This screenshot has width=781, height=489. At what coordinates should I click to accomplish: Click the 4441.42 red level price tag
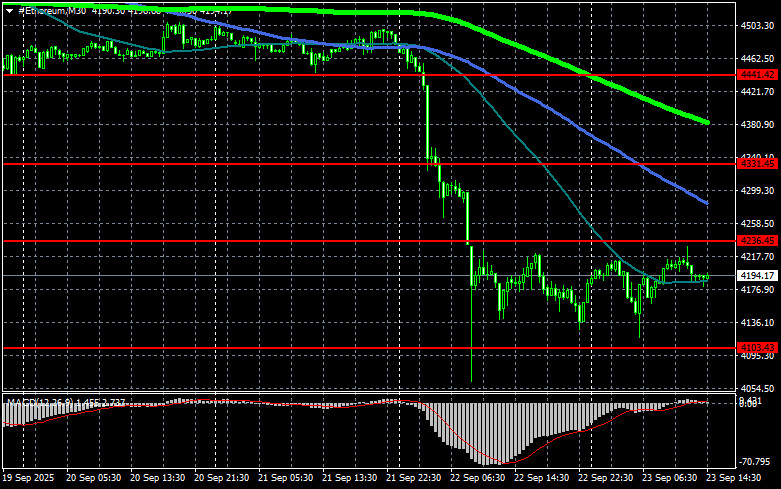click(758, 75)
